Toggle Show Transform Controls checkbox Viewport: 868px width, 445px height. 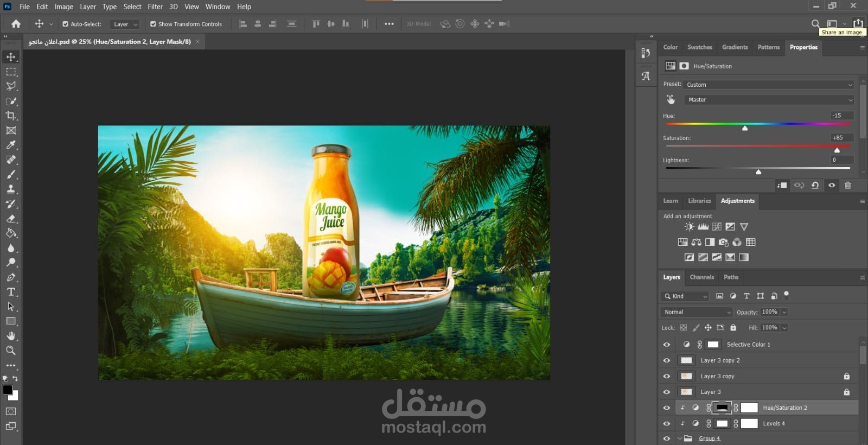pos(153,24)
